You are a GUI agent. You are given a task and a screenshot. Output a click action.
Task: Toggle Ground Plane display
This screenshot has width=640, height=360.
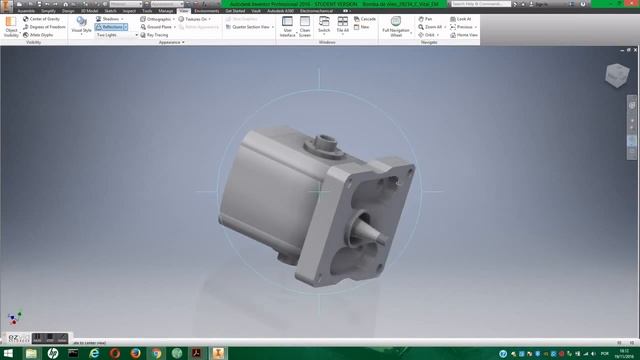156,27
